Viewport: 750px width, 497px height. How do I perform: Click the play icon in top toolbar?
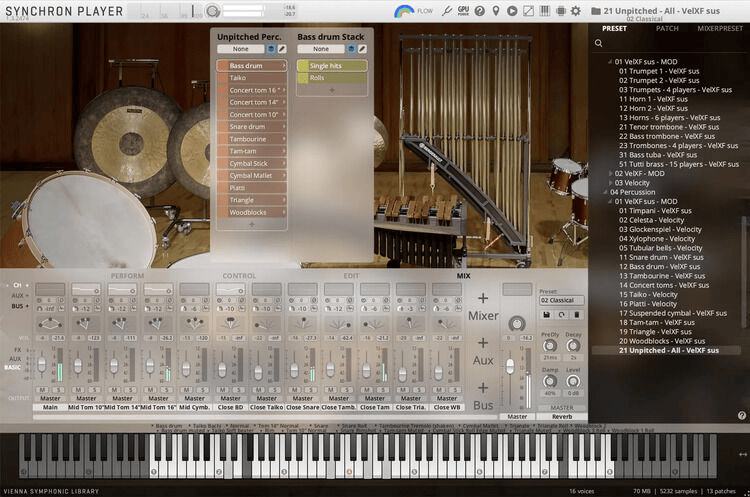click(x=512, y=11)
